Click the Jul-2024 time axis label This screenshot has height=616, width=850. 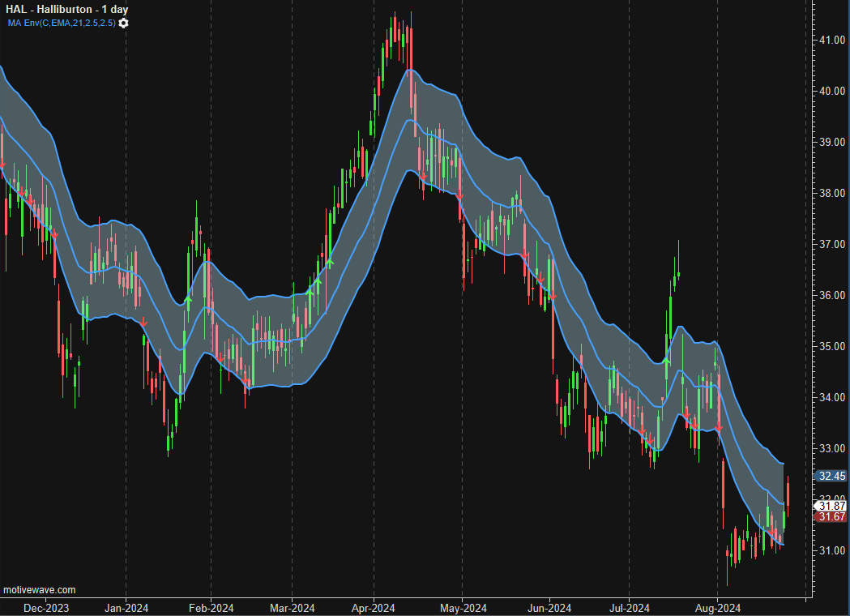click(629, 608)
